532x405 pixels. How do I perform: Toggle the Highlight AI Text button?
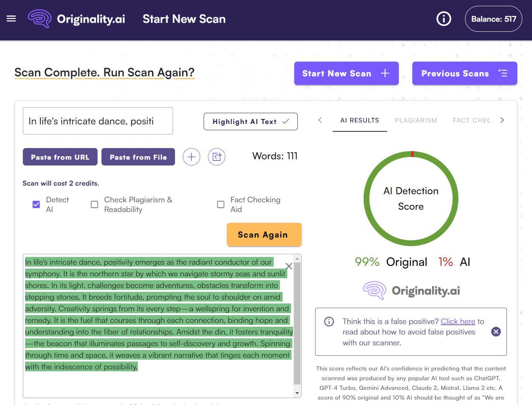pyautogui.click(x=251, y=121)
